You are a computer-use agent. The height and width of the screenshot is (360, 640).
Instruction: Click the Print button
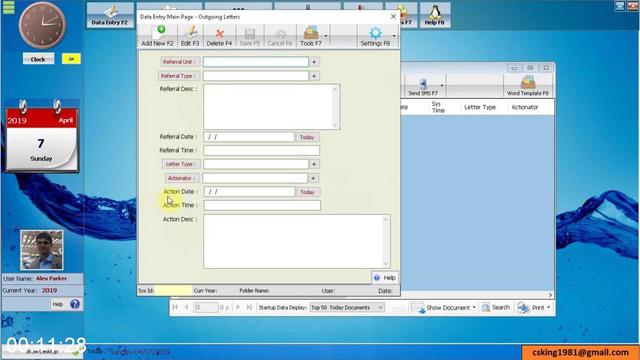tap(531, 307)
